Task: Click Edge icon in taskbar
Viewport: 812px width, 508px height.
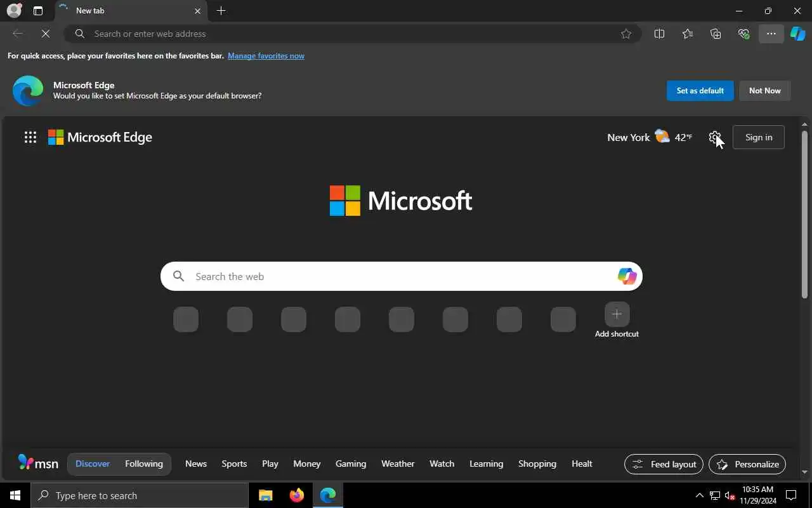Action: point(328,495)
